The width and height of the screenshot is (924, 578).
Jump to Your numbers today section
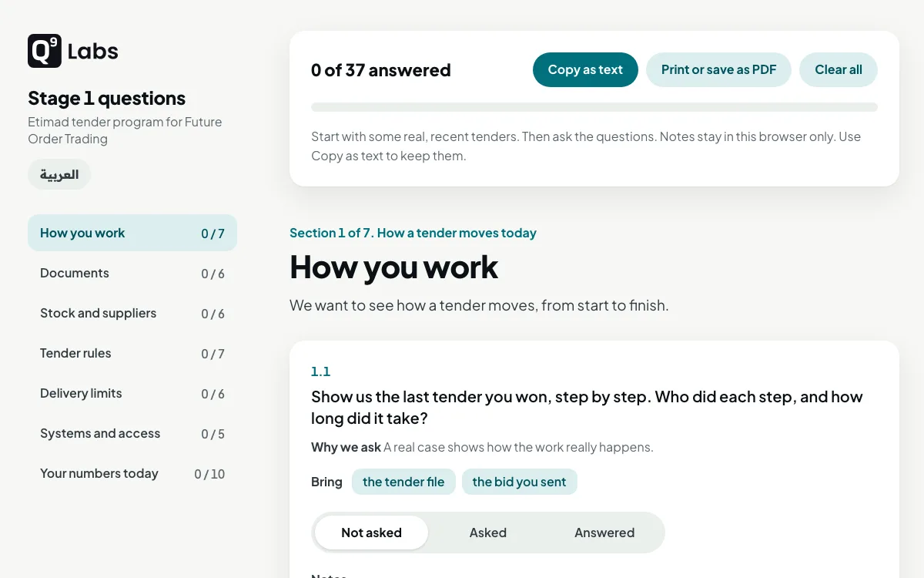point(132,473)
